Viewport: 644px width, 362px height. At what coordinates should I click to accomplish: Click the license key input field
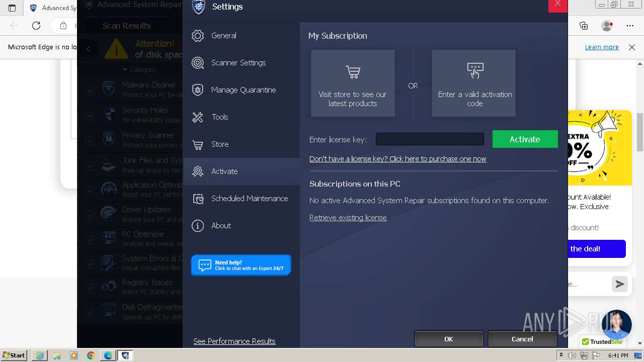click(x=430, y=139)
